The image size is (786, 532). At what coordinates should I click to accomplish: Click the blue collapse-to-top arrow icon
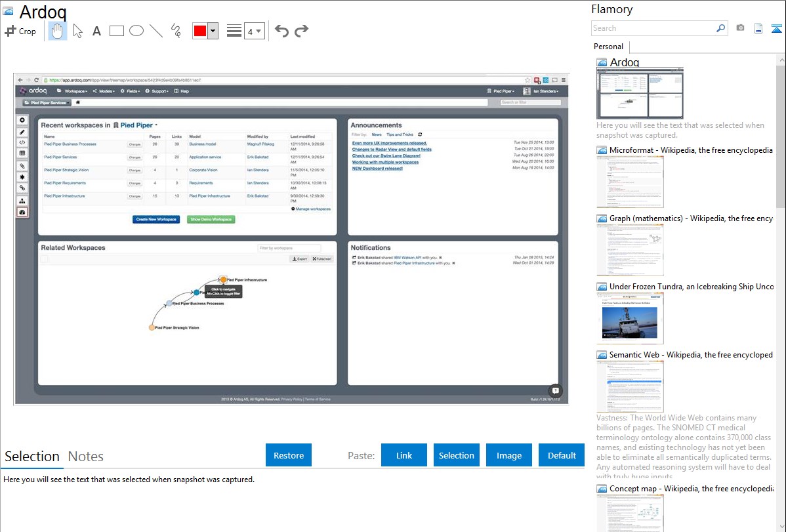click(x=776, y=28)
